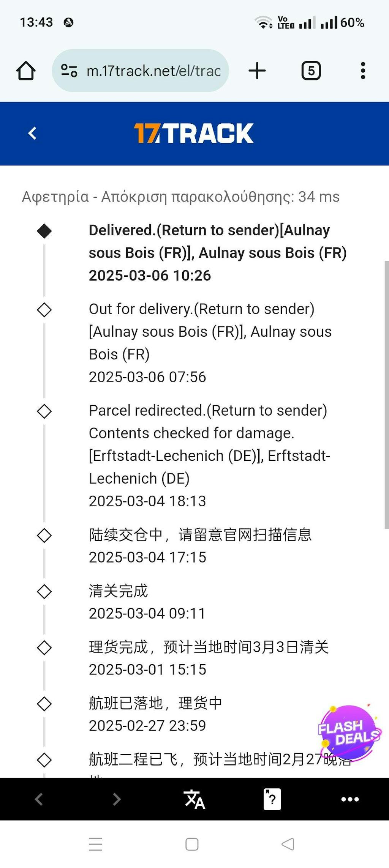This screenshot has height=868, width=389.
Task: Open the tab switcher showing 5 tabs
Action: tap(311, 71)
